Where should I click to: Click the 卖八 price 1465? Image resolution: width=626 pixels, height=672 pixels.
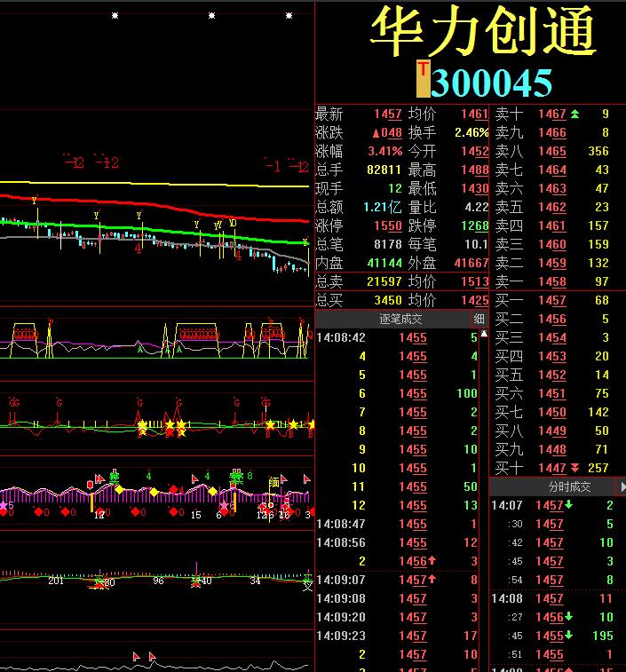(552, 151)
